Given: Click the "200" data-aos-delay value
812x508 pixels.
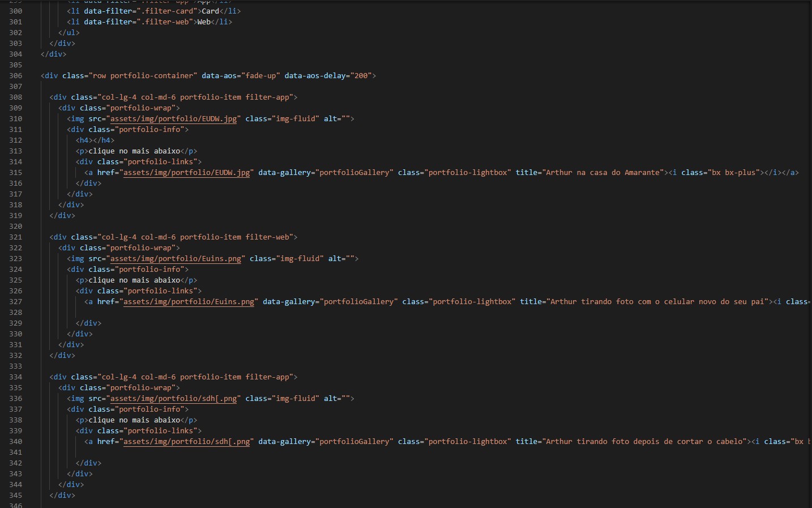Looking at the screenshot, I should pos(361,76).
